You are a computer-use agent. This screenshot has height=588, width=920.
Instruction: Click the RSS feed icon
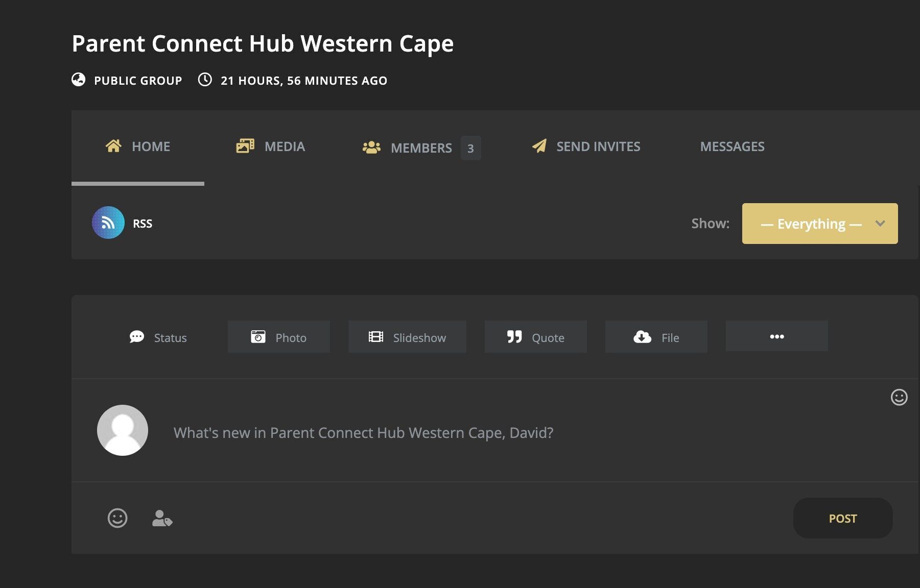point(108,223)
